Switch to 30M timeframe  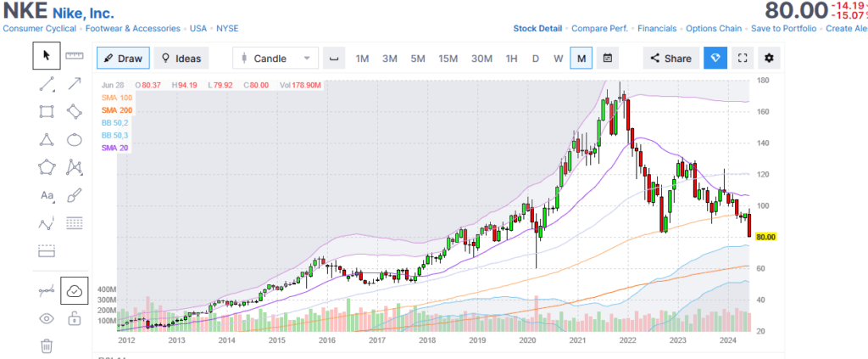(x=481, y=59)
